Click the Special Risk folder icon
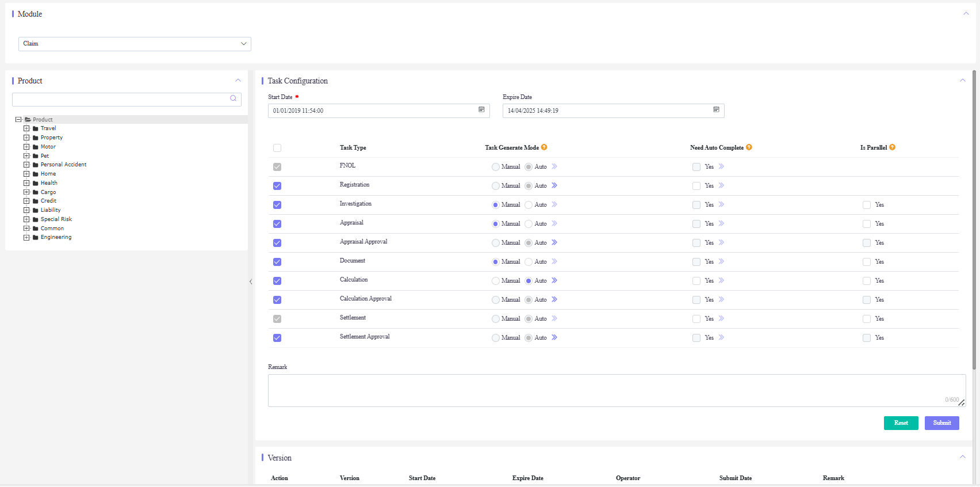The width and height of the screenshot is (980, 487). (x=36, y=219)
